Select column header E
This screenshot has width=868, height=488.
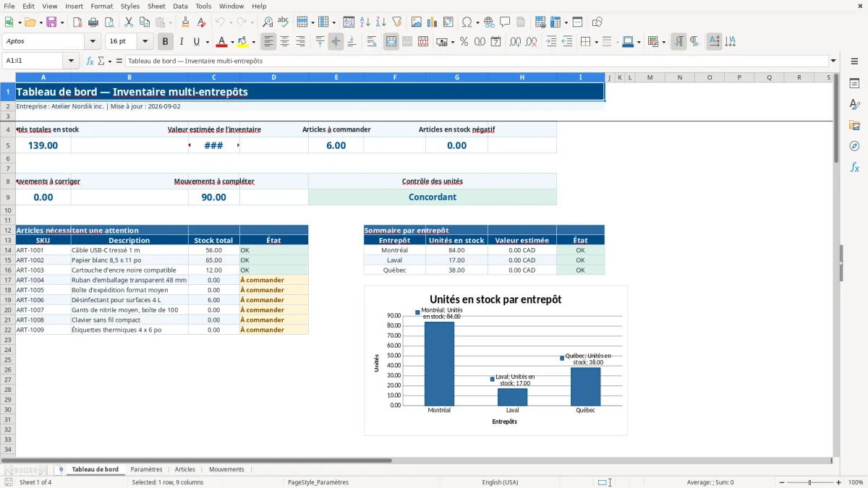pos(336,77)
